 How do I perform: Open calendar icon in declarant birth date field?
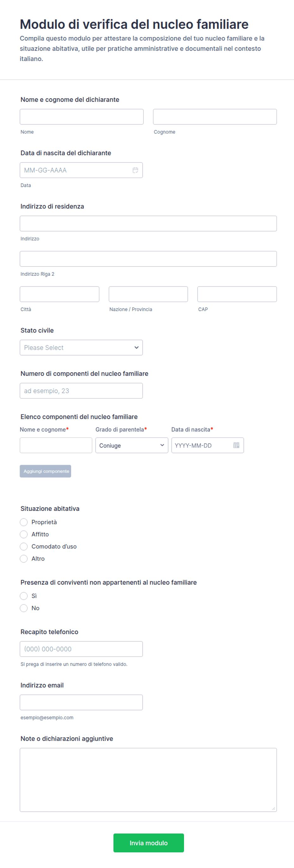[135, 170]
